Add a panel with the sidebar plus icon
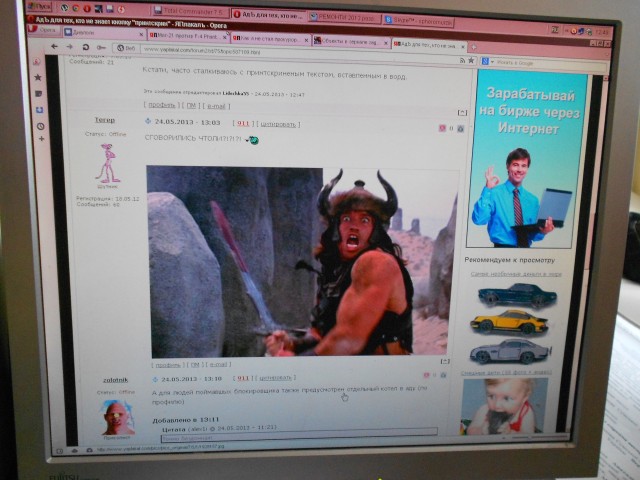Viewport: 640px width, 480px height. click(x=41, y=139)
